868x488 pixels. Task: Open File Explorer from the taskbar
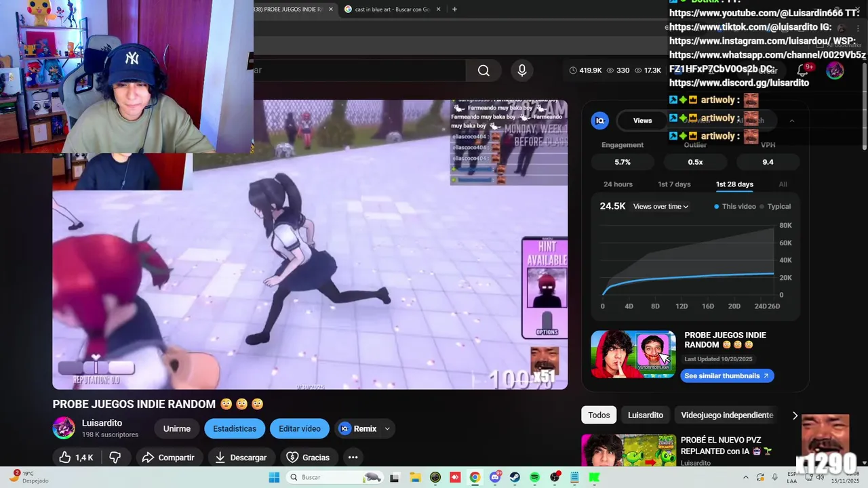click(414, 477)
